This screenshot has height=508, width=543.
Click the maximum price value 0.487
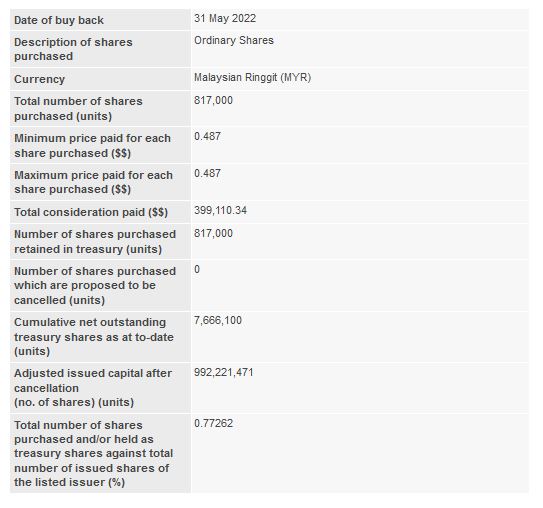[x=207, y=173]
